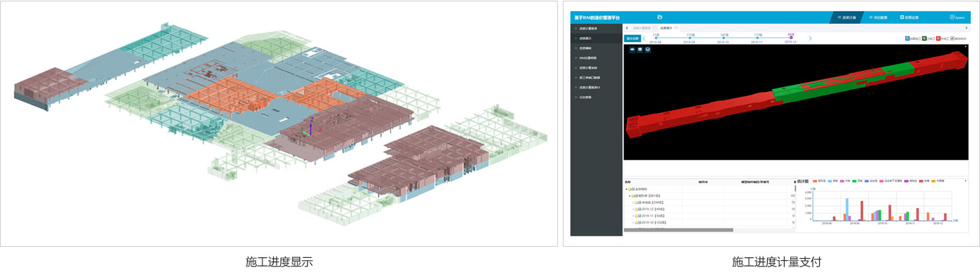Click the third stacked-layers icon above the 3D model
Screen dimensions: 980x279
pos(647,50)
